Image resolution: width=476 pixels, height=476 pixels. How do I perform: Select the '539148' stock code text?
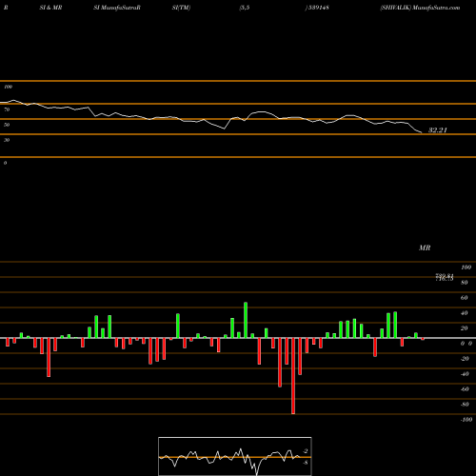coord(318,8)
